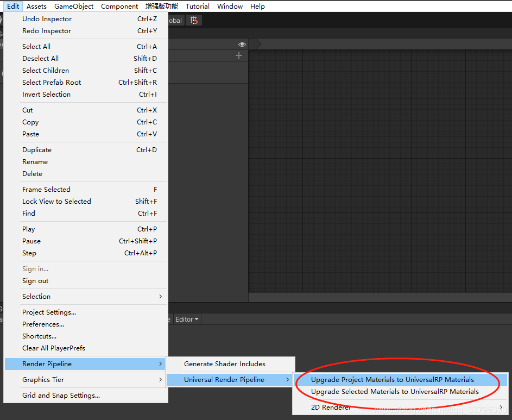This screenshot has width=512, height=420.
Task: Open the Tutorial menu
Action: point(198,6)
